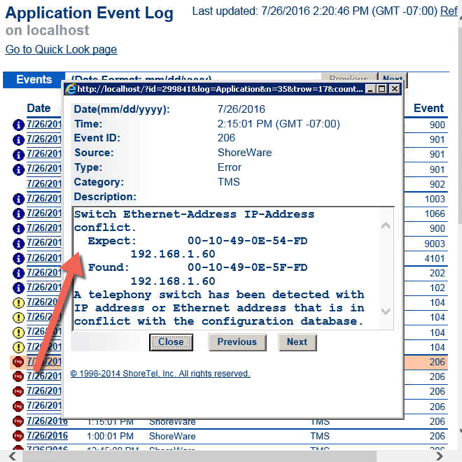Click the Next button in the Events list header
This screenshot has width=462, height=462.
coord(392,78)
